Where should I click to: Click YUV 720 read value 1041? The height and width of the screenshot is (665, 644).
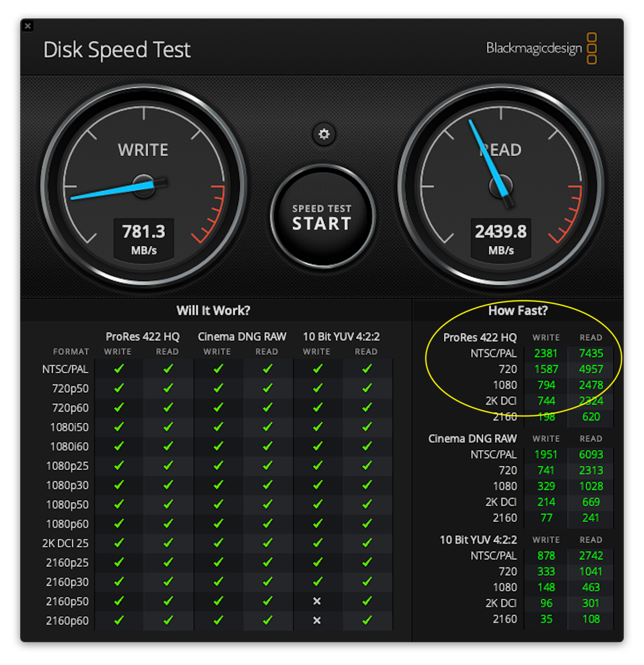(x=591, y=571)
